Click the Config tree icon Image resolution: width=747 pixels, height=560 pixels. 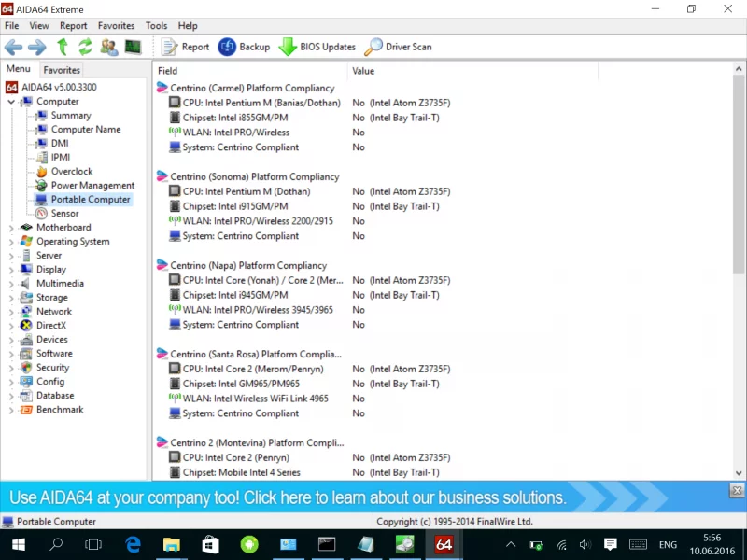click(26, 382)
